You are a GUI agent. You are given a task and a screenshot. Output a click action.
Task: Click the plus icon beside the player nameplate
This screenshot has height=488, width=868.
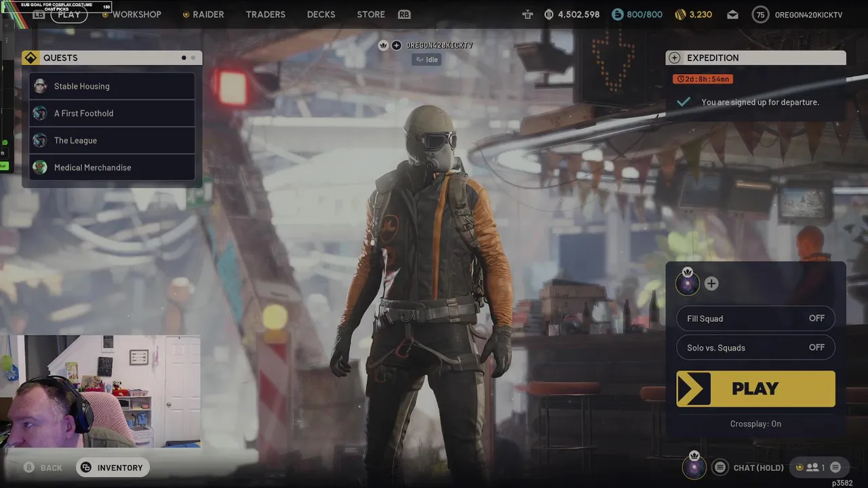coord(397,45)
